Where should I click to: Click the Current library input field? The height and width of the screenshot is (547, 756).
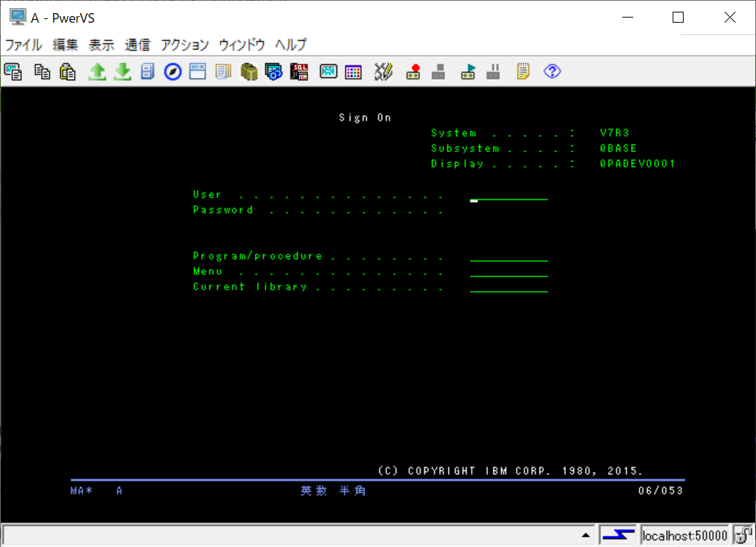pos(509,287)
